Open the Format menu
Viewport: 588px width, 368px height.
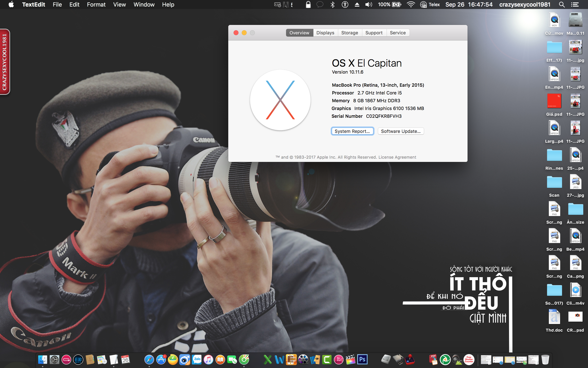(96, 5)
